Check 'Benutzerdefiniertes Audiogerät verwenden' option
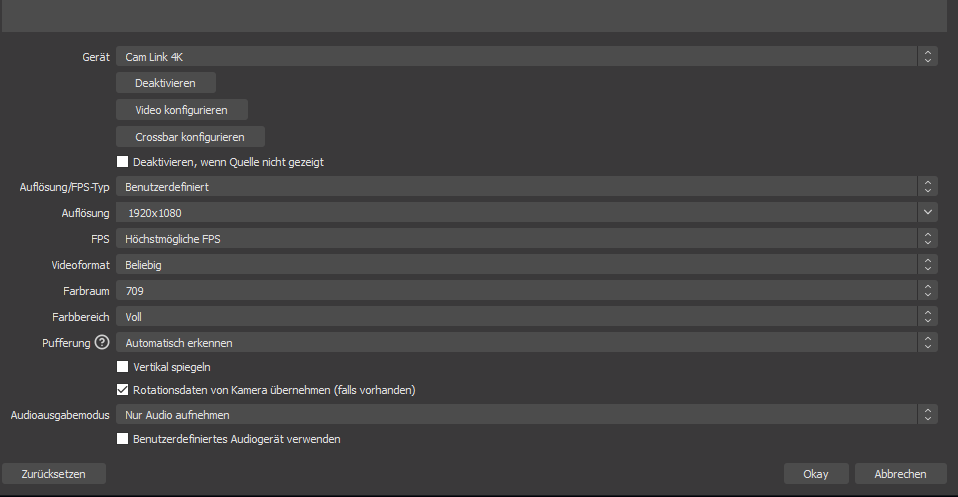The width and height of the screenshot is (958, 497). click(x=123, y=438)
